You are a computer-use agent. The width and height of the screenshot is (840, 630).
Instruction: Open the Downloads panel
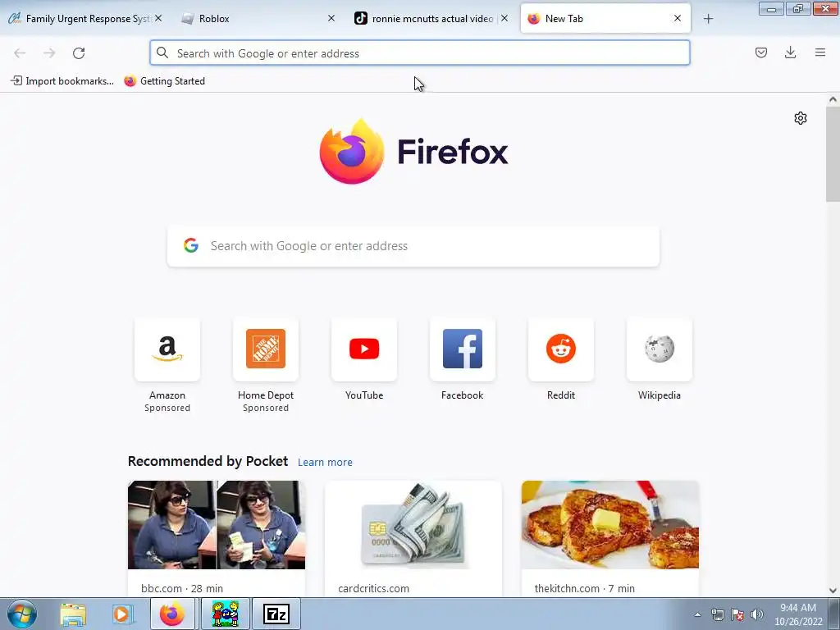[x=790, y=52]
